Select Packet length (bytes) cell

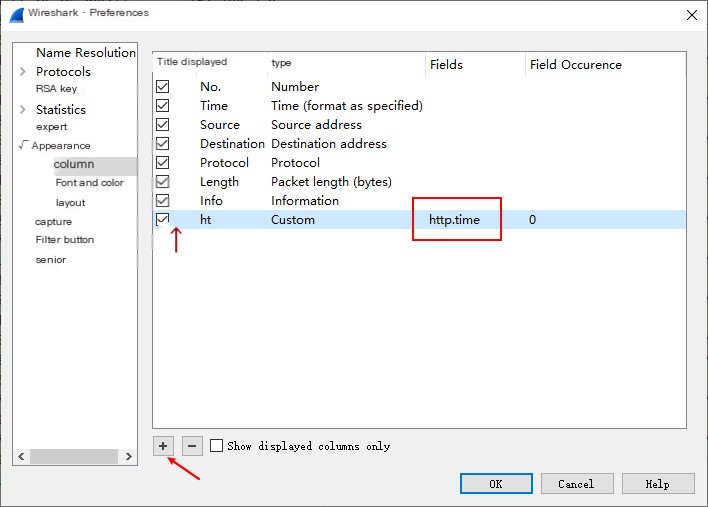[x=331, y=182]
